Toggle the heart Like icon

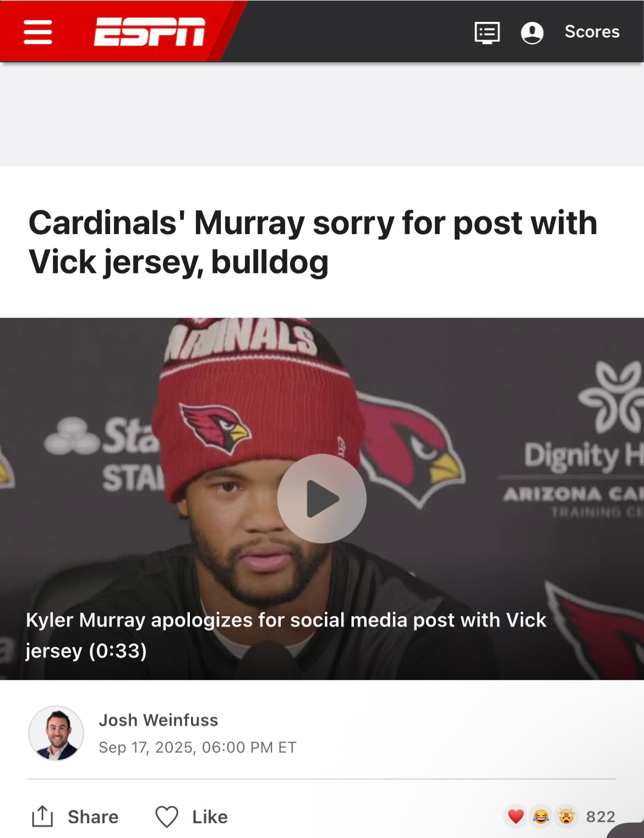[x=167, y=817]
